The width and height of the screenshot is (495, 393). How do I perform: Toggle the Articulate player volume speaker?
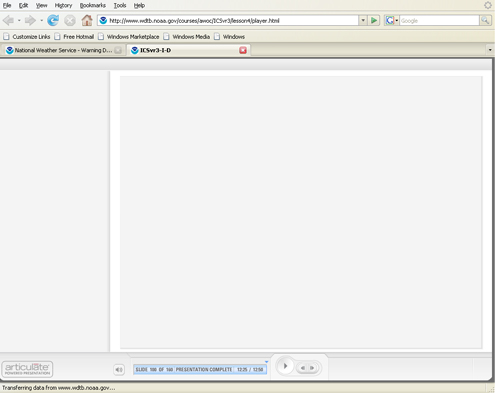(119, 369)
